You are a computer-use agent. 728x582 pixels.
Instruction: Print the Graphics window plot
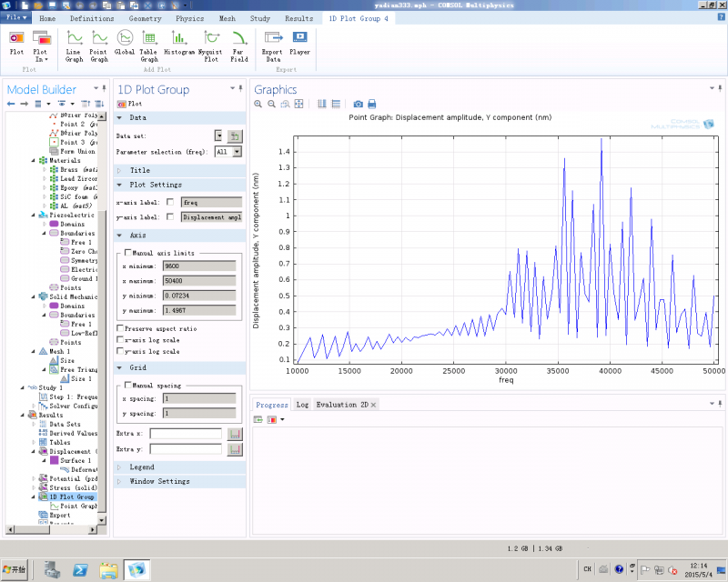click(371, 105)
